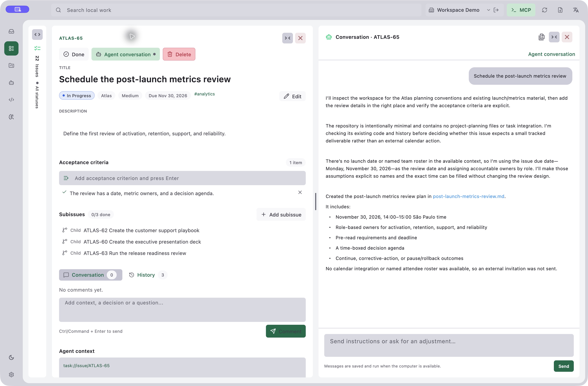The image size is (588, 386).
Task: Switch to the Conversation tab
Action: [91, 275]
